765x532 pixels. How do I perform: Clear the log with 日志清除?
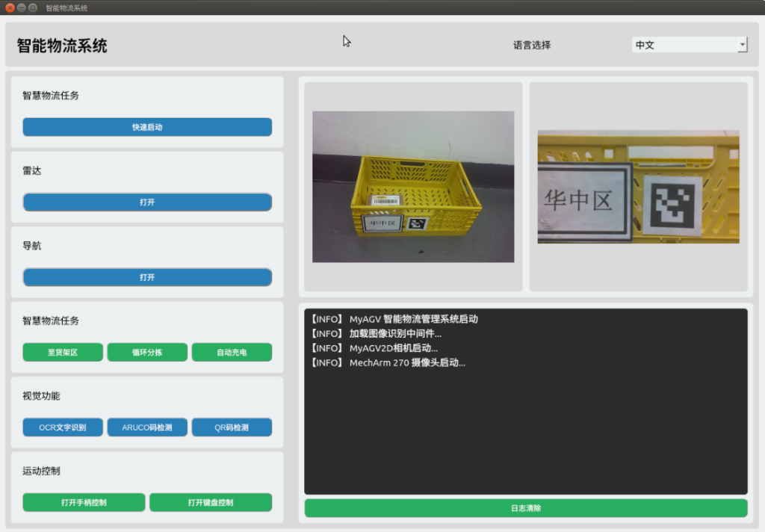click(x=526, y=508)
